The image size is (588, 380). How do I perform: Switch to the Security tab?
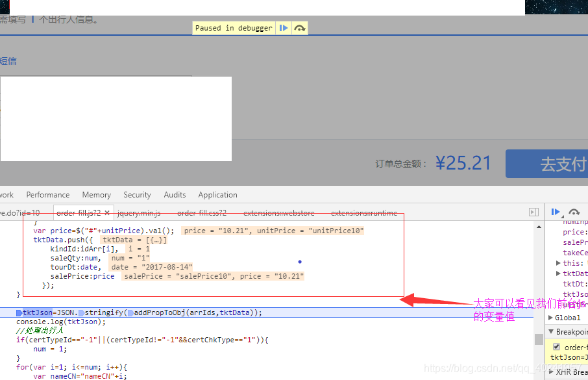point(137,195)
